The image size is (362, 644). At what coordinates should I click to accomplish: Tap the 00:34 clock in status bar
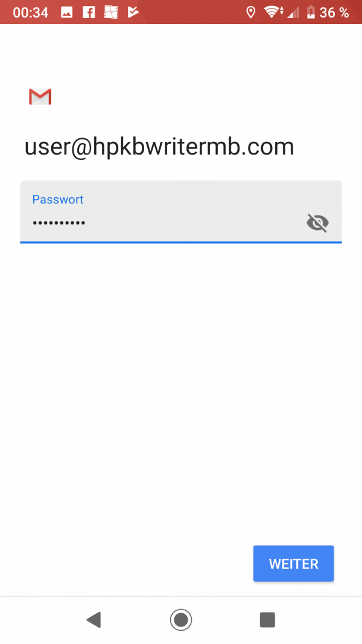[30, 13]
